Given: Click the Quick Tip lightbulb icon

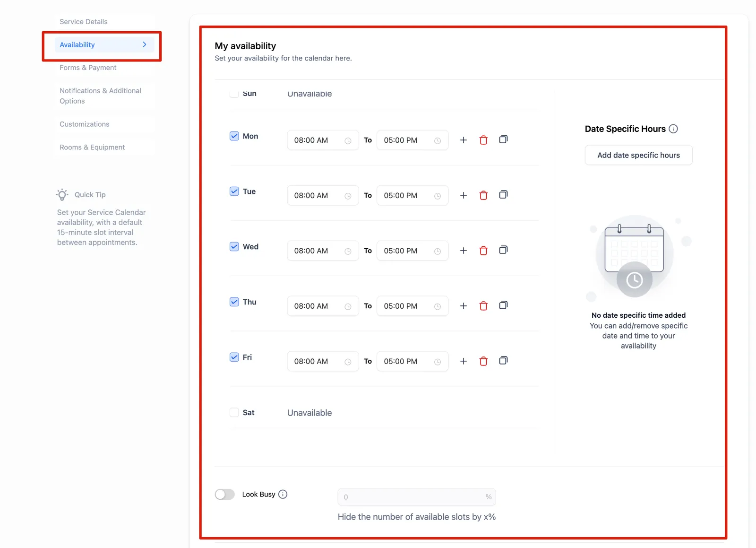Looking at the screenshot, I should [x=62, y=195].
